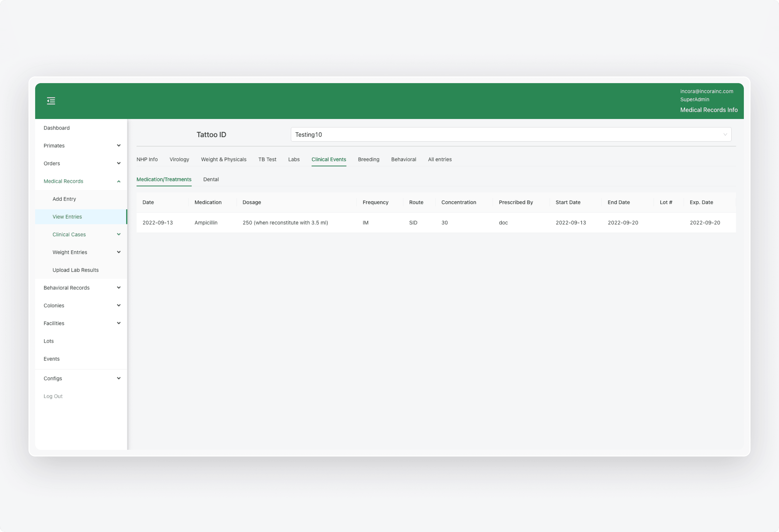Image resolution: width=779 pixels, height=532 pixels.
Task: Expand the Configs chevron
Action: coord(119,378)
